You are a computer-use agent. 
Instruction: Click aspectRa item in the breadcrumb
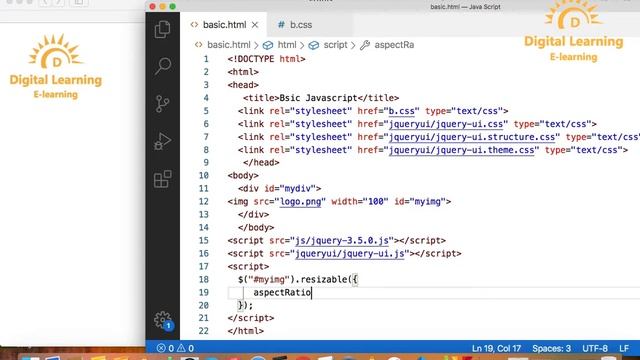pyautogui.click(x=394, y=45)
